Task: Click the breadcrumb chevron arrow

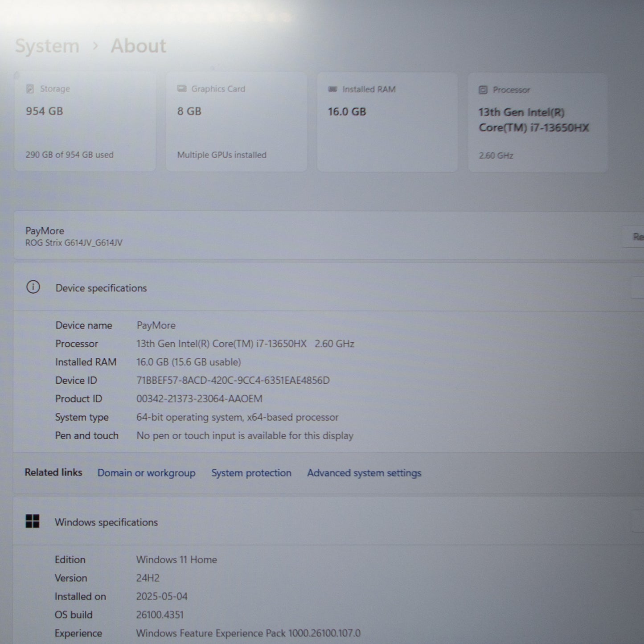Action: [x=95, y=46]
